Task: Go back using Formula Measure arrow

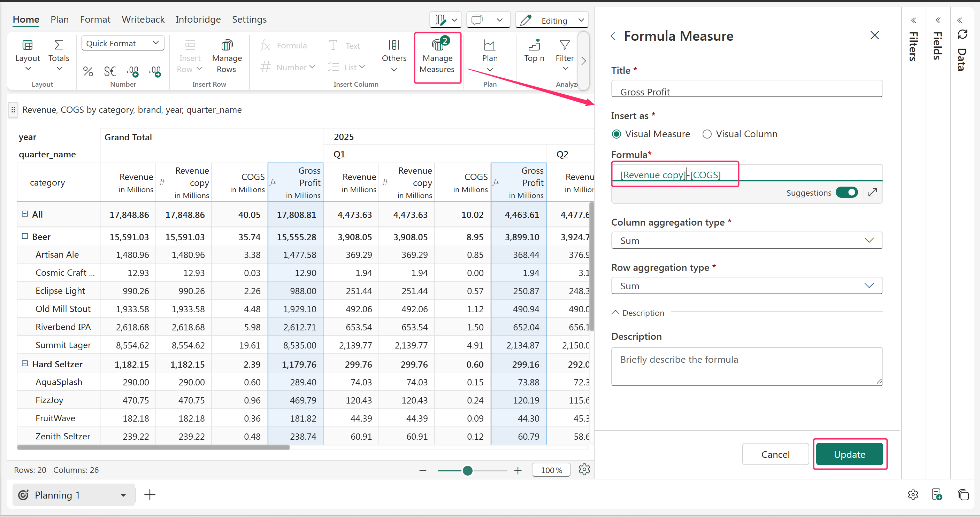Action: 613,36
